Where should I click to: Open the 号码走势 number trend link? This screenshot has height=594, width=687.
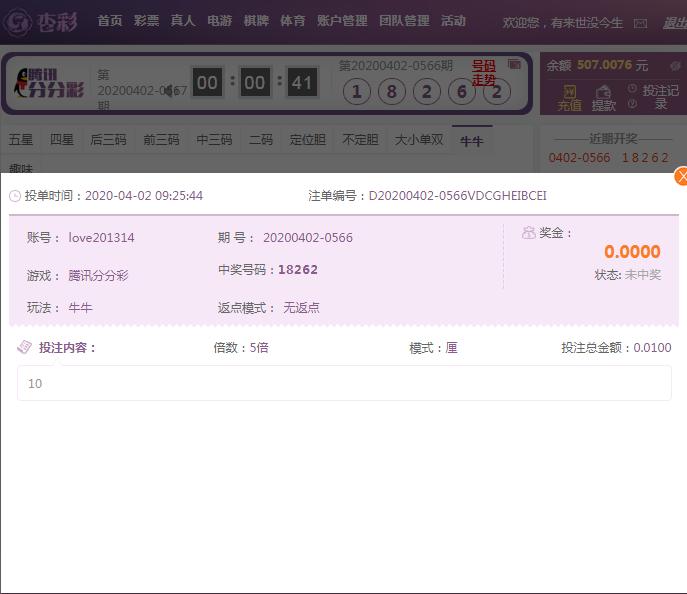[x=484, y=73]
